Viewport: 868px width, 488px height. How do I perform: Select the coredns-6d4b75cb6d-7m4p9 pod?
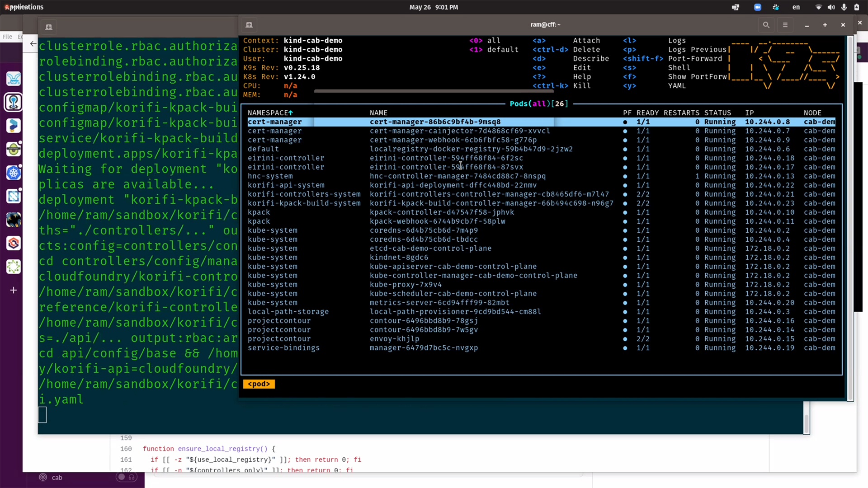pyautogui.click(x=541, y=230)
